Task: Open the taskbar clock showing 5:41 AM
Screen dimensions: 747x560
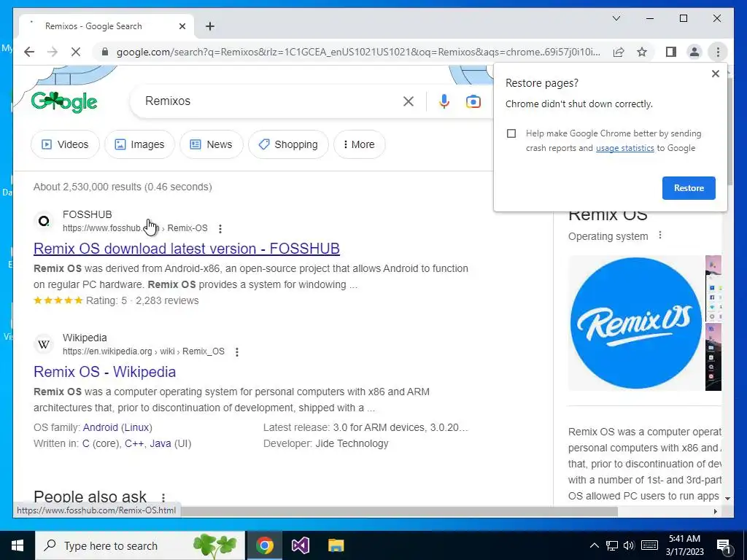Action: (684, 545)
